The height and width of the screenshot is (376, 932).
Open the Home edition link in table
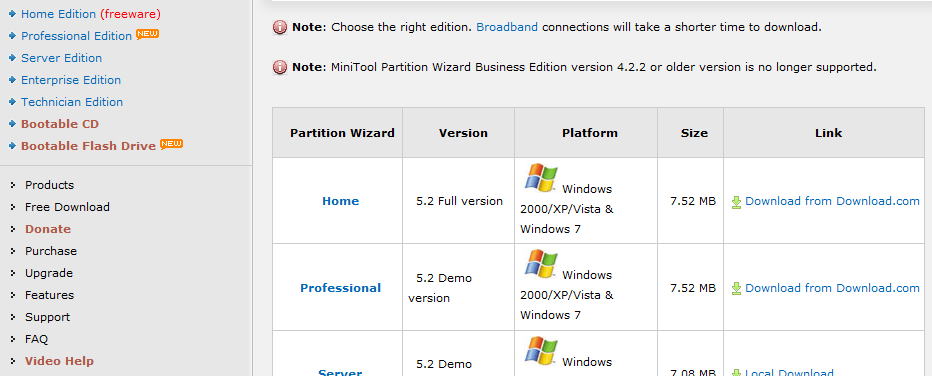(341, 201)
